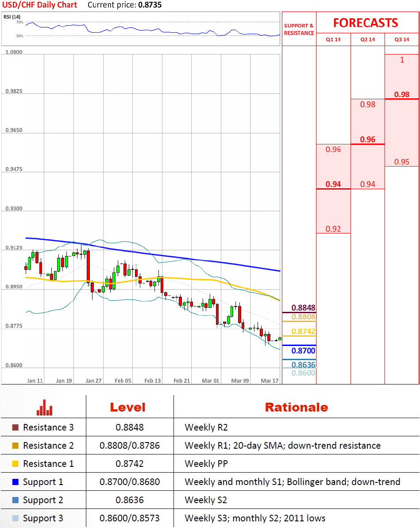Viewport: 420px width, 528px height.
Task: Click the USD/CHF Daily Chart title
Action: point(40,5)
